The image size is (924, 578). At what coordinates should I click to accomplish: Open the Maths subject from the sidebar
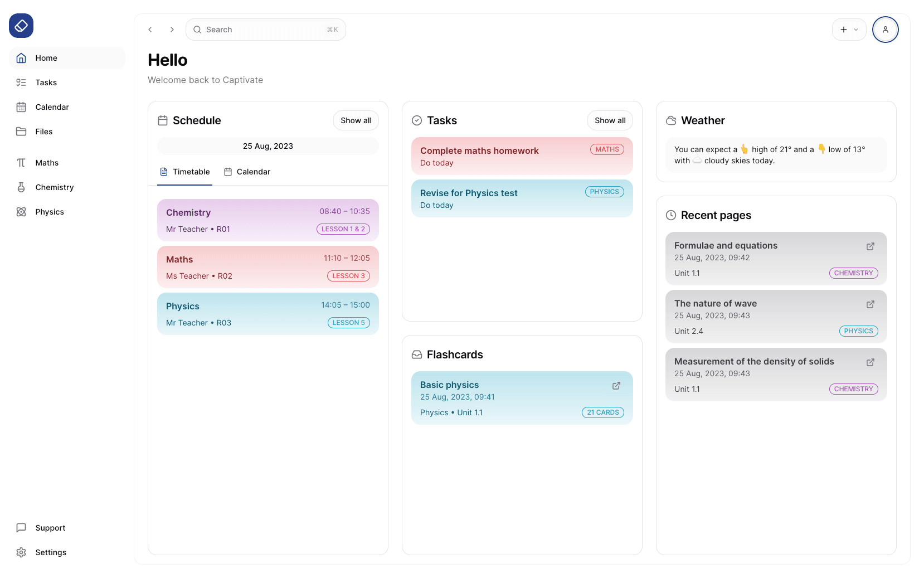click(47, 163)
